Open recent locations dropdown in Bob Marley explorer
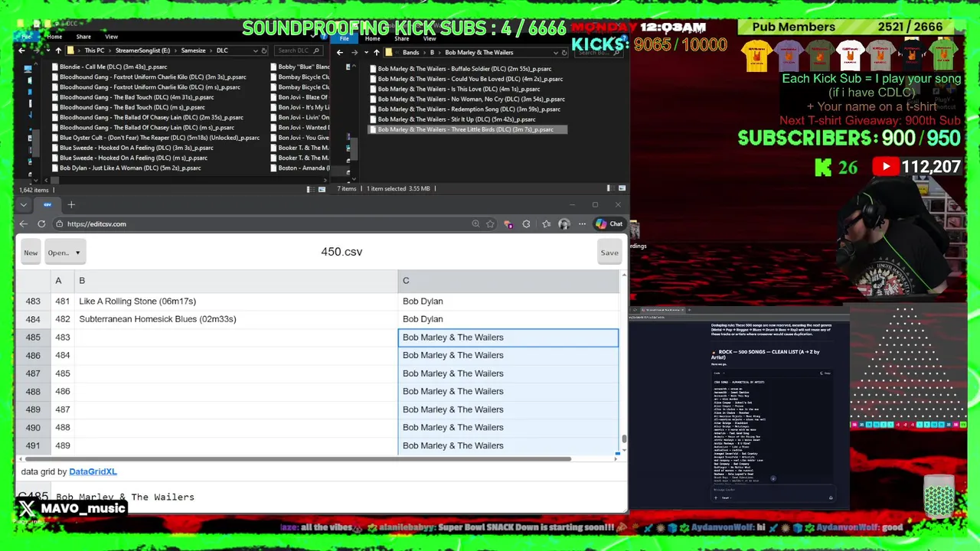The width and height of the screenshot is (980, 551). (365, 53)
